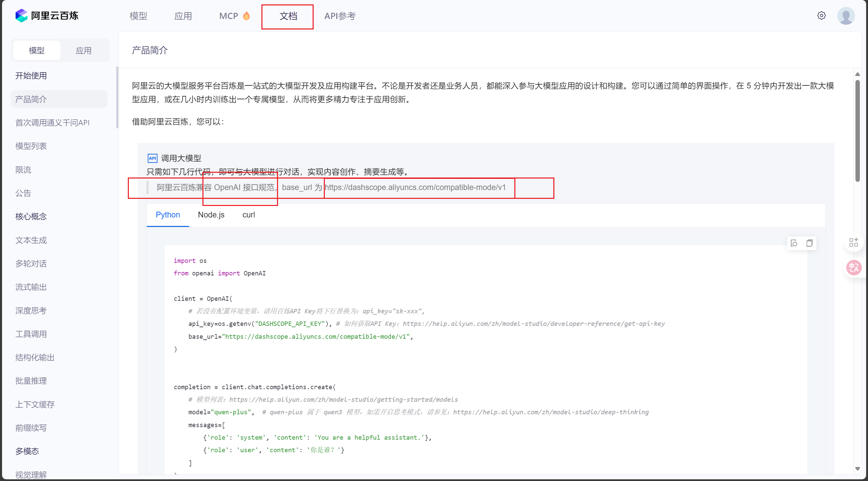Click the pink translate floating icon

853,268
